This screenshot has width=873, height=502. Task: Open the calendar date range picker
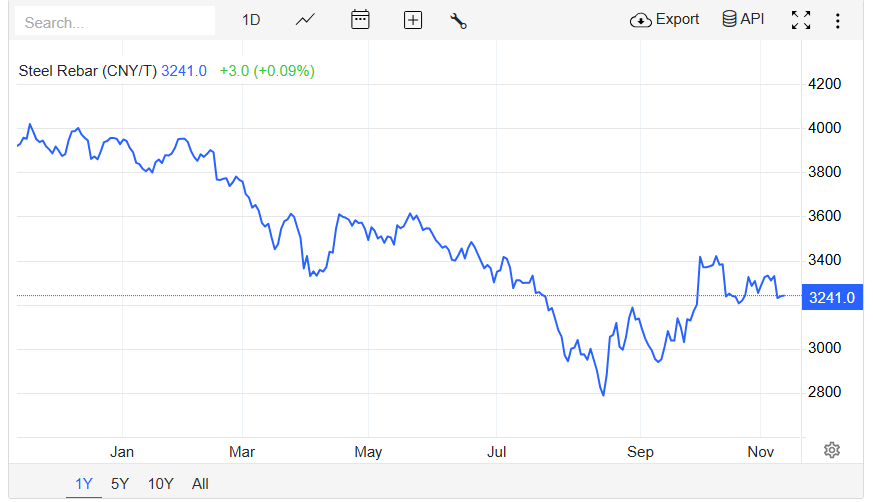pos(360,20)
